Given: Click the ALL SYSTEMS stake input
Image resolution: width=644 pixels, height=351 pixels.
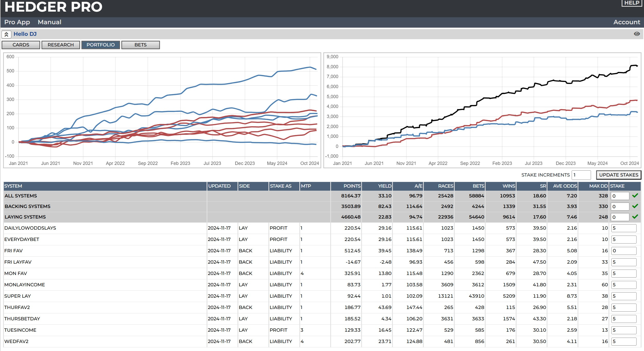Looking at the screenshot, I should coord(620,196).
